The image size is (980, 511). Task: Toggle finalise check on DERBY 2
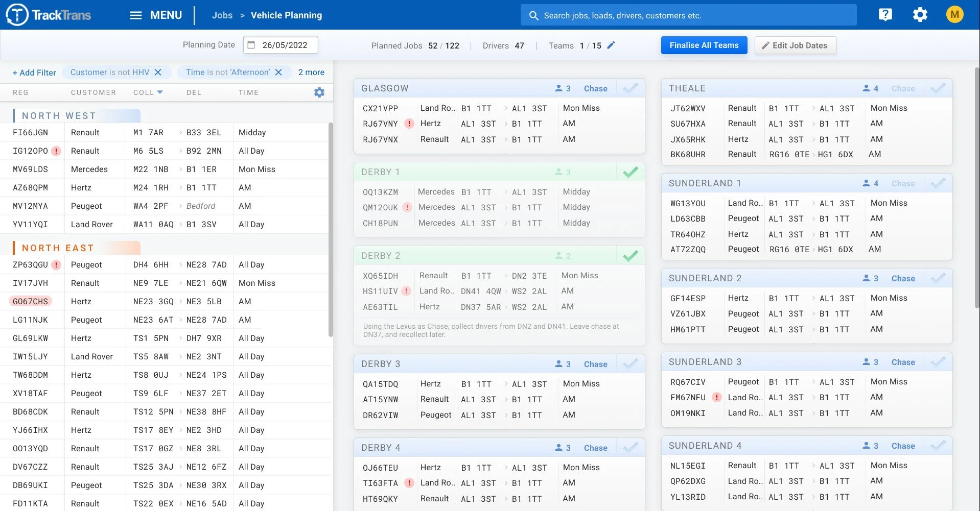631,256
